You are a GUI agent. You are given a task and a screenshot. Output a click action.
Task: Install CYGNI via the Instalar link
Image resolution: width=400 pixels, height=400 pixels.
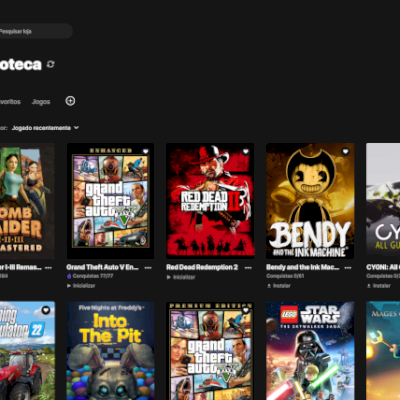tap(379, 286)
